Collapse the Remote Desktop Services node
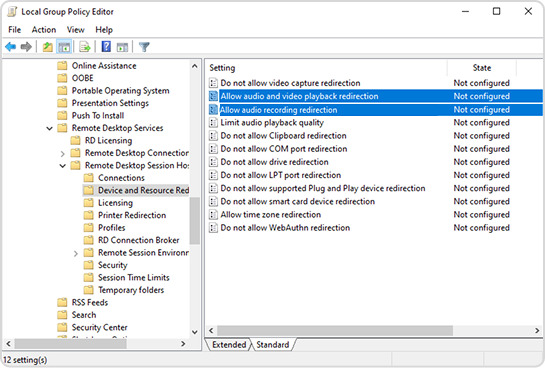The width and height of the screenshot is (545, 368). click(50, 129)
